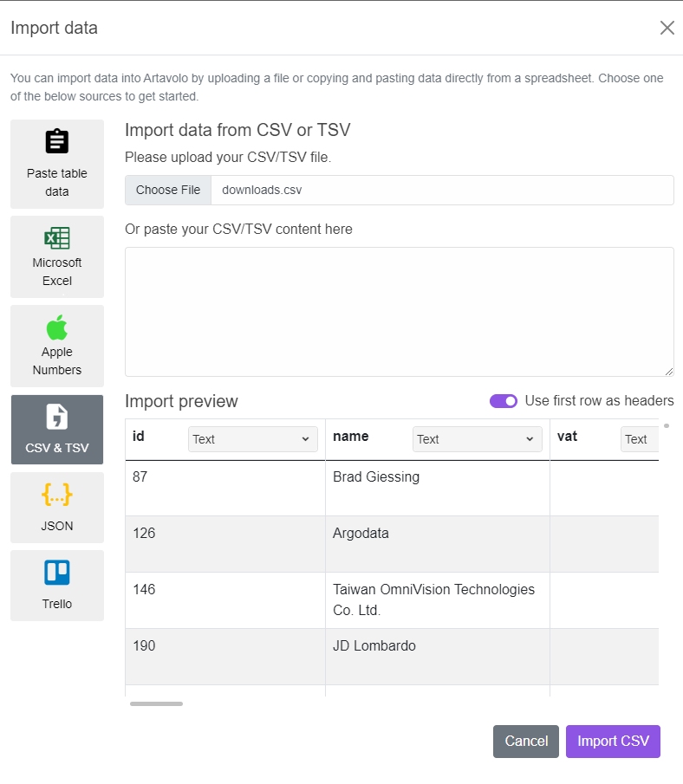Image resolution: width=683 pixels, height=784 pixels.
Task: Grab the textarea resize handle corner
Action: point(669,372)
